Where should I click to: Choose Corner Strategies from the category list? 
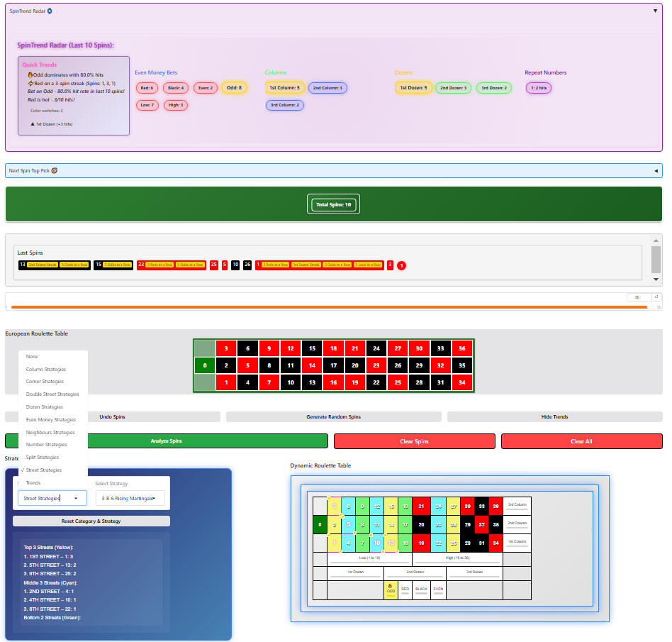pos(45,382)
